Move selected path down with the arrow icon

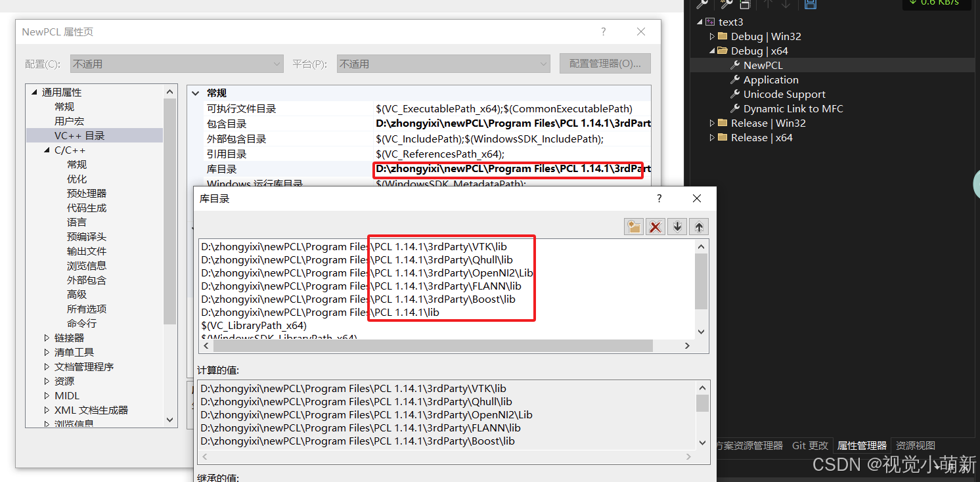coord(677,226)
